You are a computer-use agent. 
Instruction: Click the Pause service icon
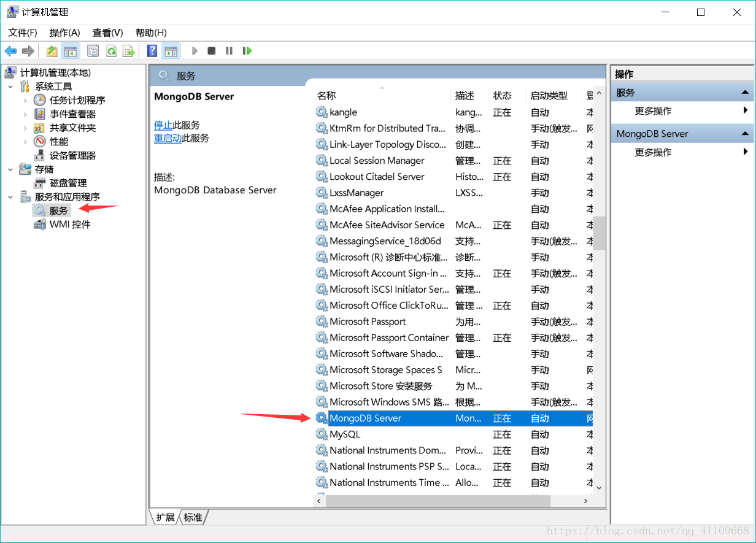(229, 51)
